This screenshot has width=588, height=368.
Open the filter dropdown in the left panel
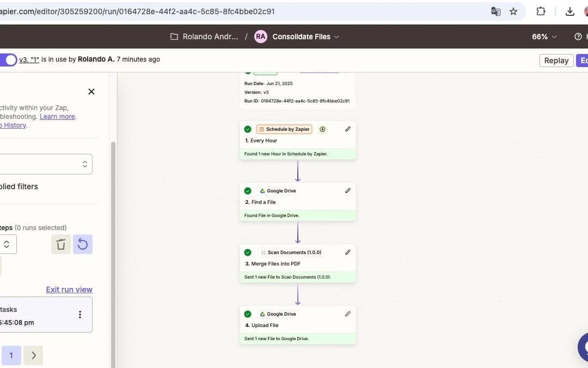(x=46, y=164)
